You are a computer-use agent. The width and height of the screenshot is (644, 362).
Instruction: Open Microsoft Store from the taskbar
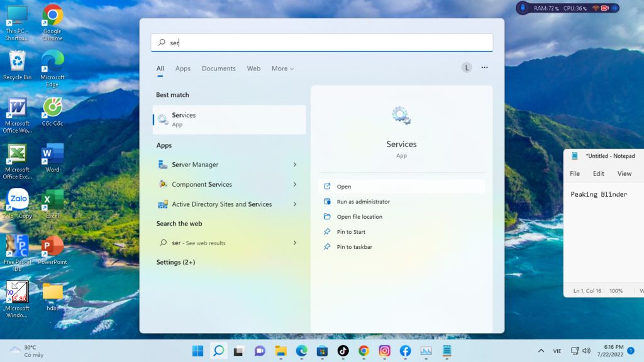[x=323, y=351]
